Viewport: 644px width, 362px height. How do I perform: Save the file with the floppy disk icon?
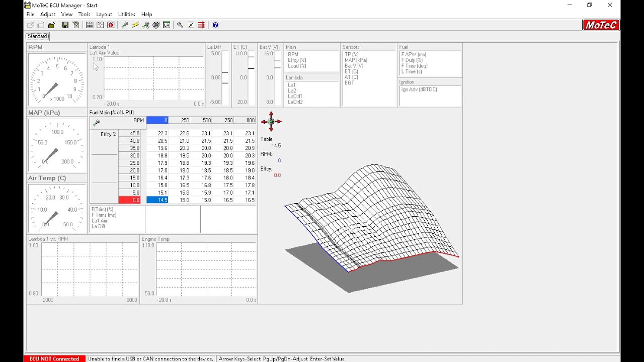pos(65,25)
